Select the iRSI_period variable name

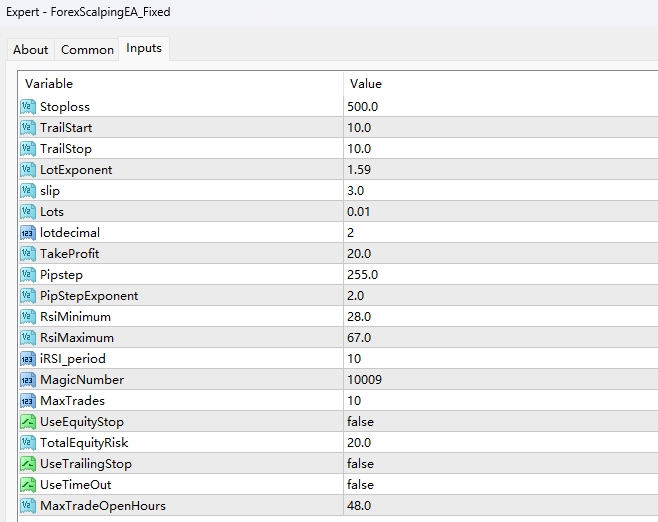73,359
